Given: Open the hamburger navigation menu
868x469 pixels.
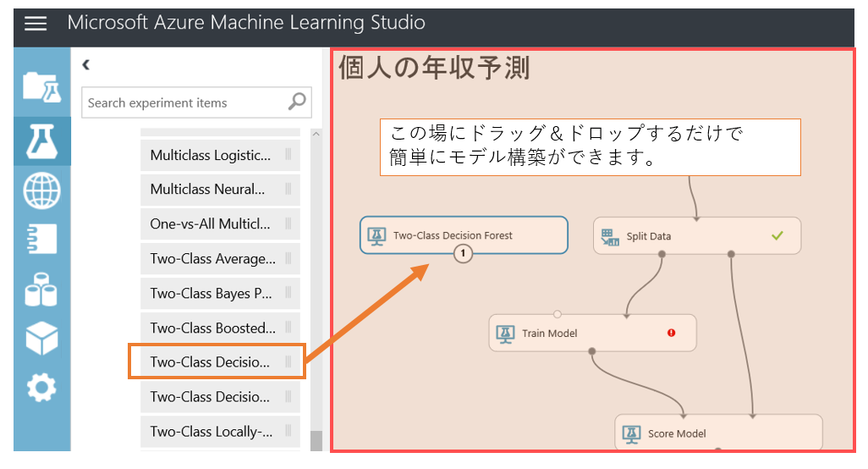Looking at the screenshot, I should coord(36,23).
